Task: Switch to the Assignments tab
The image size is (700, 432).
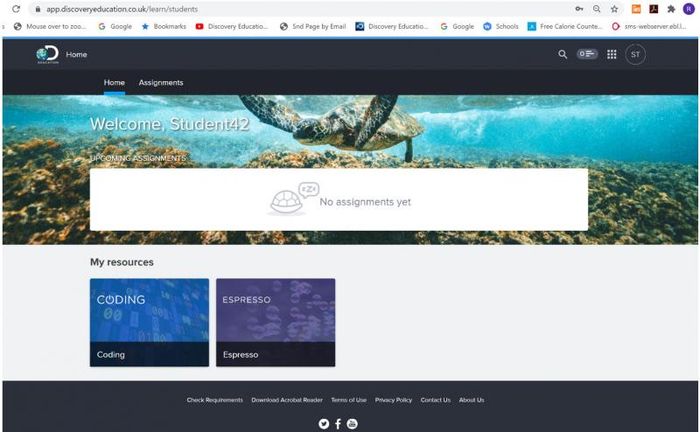Action: 161,82
